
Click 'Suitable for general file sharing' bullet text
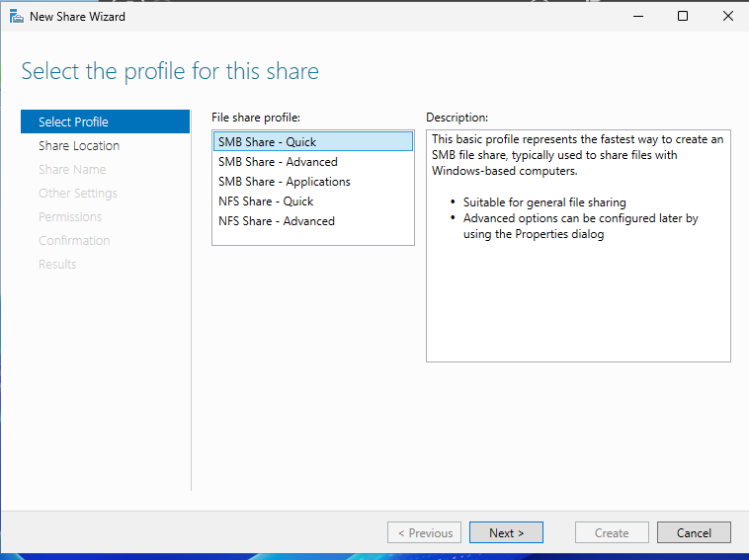click(544, 202)
